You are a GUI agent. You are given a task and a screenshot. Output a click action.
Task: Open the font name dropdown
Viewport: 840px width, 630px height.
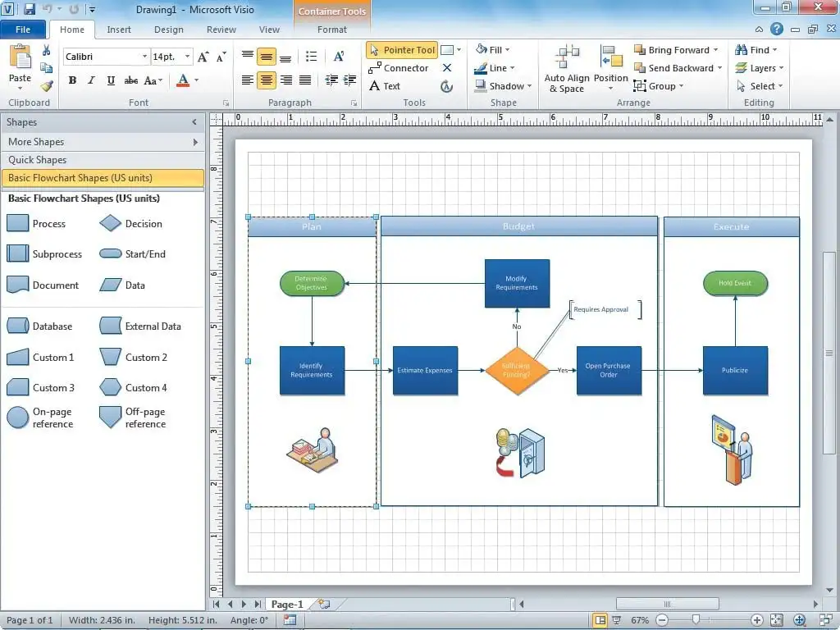[x=144, y=57]
